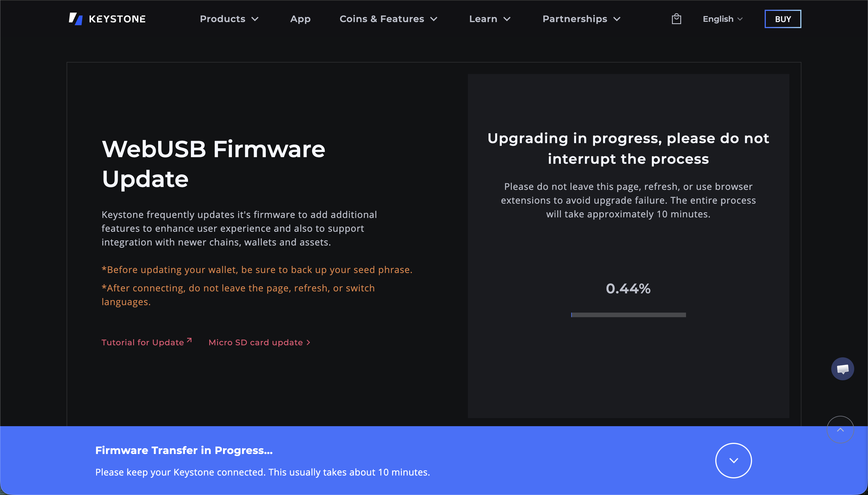Click the firmware upgrade progress bar
Image resolution: width=868 pixels, height=495 pixels.
point(628,315)
